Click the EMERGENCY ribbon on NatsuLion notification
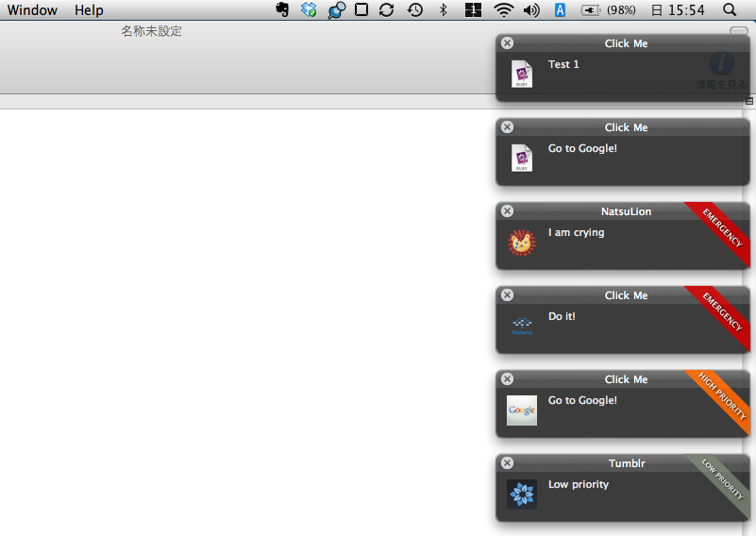Image resolution: width=756 pixels, height=536 pixels. pyautogui.click(x=722, y=228)
